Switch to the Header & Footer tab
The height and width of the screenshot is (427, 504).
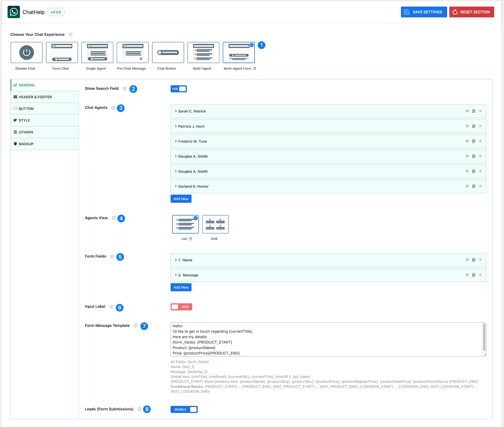(x=35, y=97)
